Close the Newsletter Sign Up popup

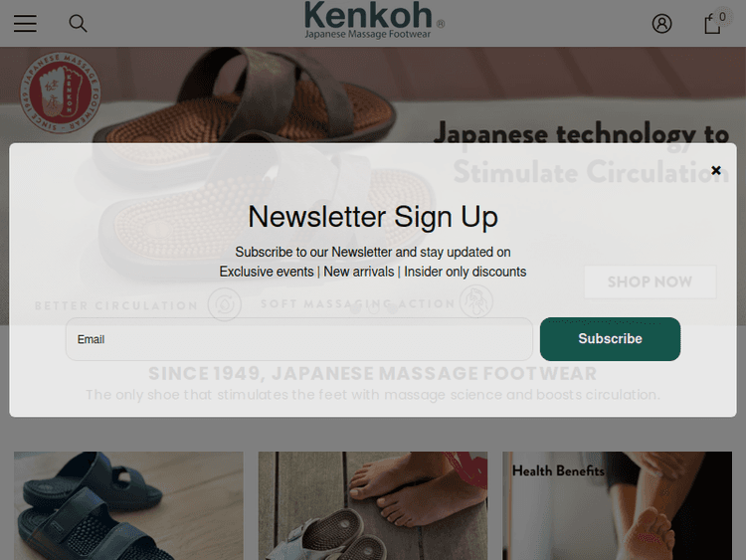[715, 170]
